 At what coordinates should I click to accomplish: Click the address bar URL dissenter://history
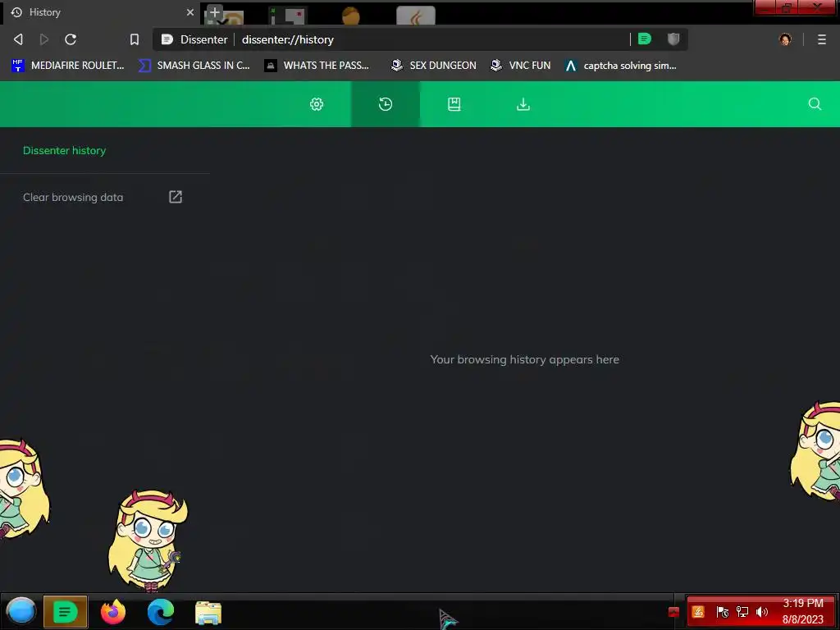(288, 39)
